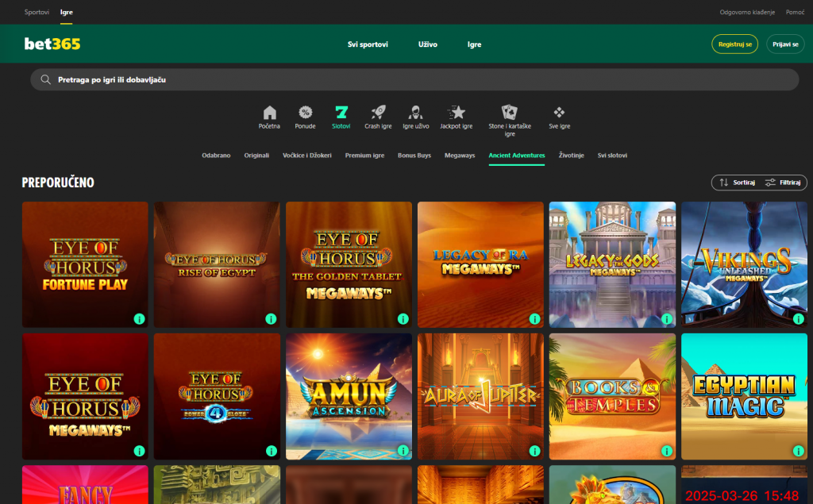Viewport: 813px width, 504px height.
Task: Show info for Eye of Horus Power 4 Slots
Action: [271, 451]
